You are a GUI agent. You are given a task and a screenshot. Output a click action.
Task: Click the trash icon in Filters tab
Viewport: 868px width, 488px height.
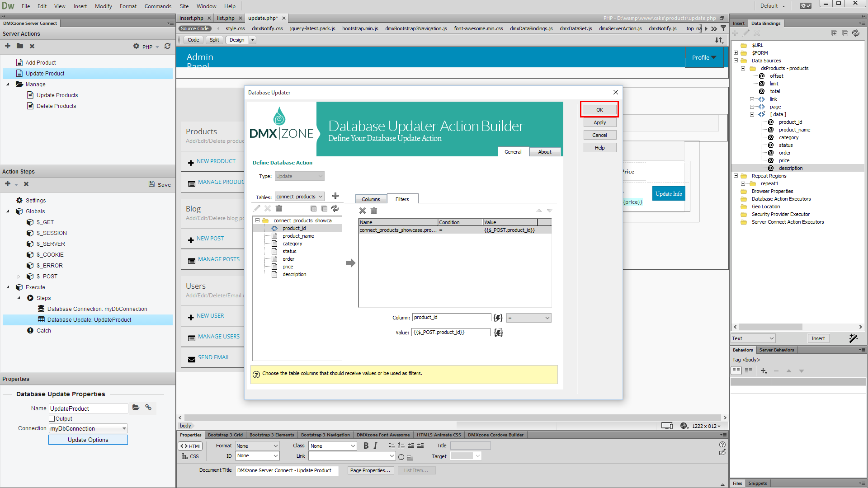point(374,211)
